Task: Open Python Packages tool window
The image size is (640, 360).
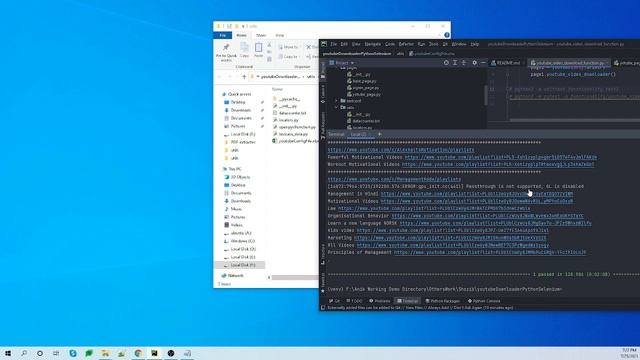Action: 443,301
